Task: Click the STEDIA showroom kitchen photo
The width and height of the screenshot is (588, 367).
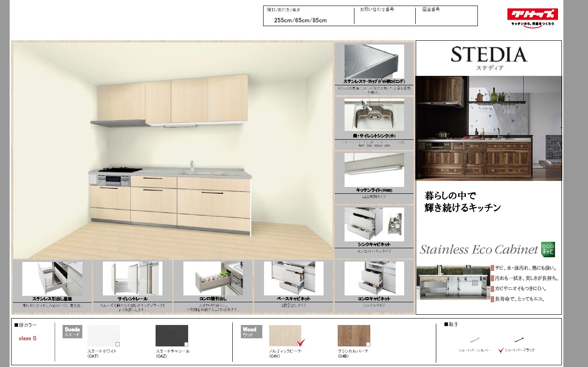Action: click(489, 128)
